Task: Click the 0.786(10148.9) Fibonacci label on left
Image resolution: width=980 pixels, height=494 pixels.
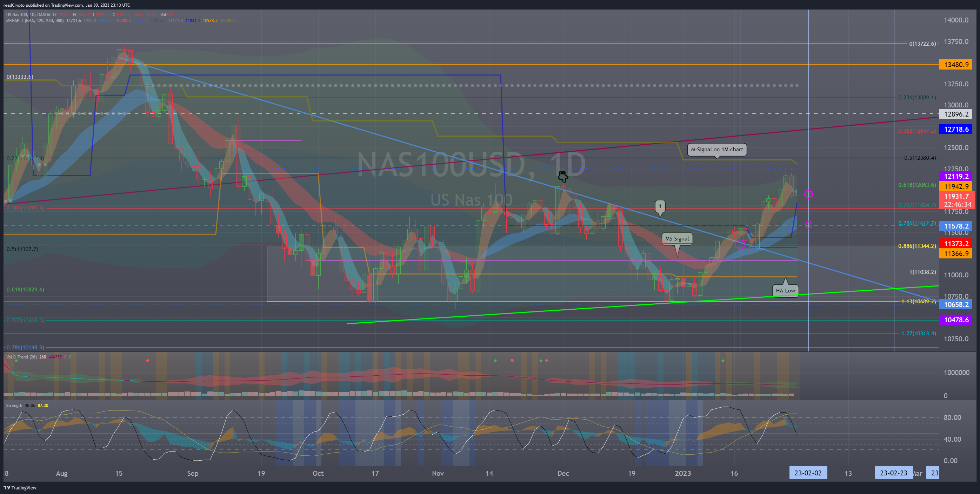Action: pyautogui.click(x=25, y=348)
